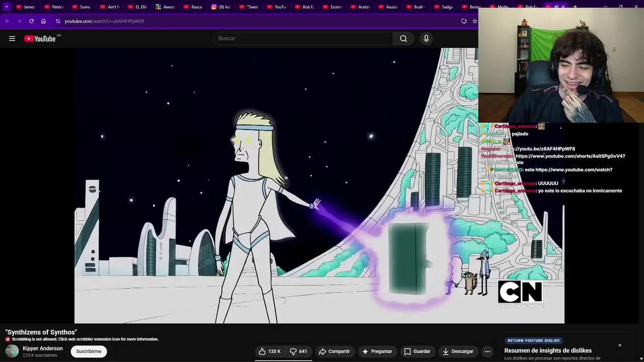Switch to the EL DIA tab
The image size is (644, 362).
pyautogui.click(x=137, y=7)
